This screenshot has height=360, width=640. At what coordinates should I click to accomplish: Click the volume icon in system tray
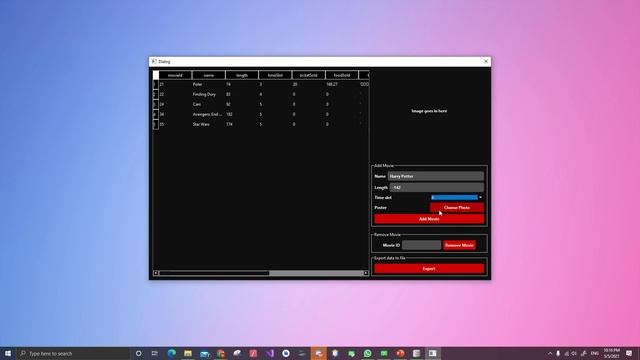point(574,353)
